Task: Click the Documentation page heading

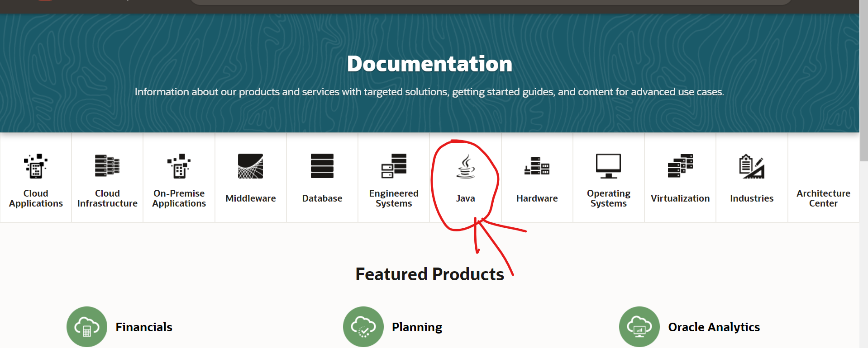Action: pyautogui.click(x=429, y=64)
